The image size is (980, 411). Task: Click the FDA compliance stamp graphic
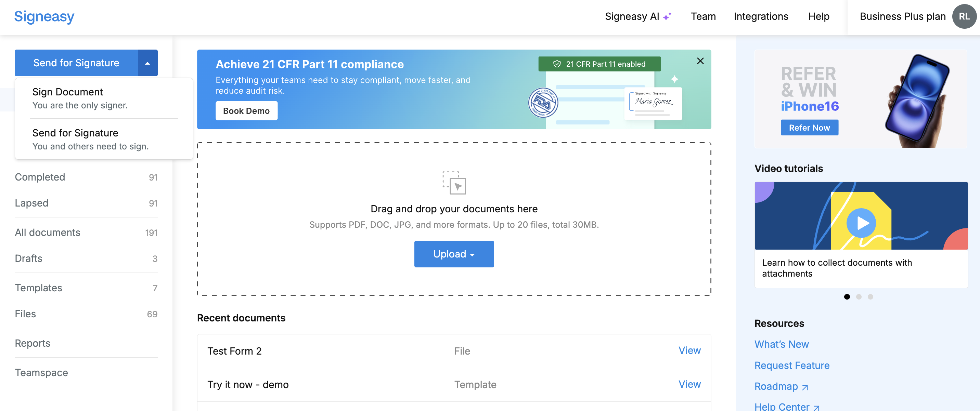coord(543,103)
